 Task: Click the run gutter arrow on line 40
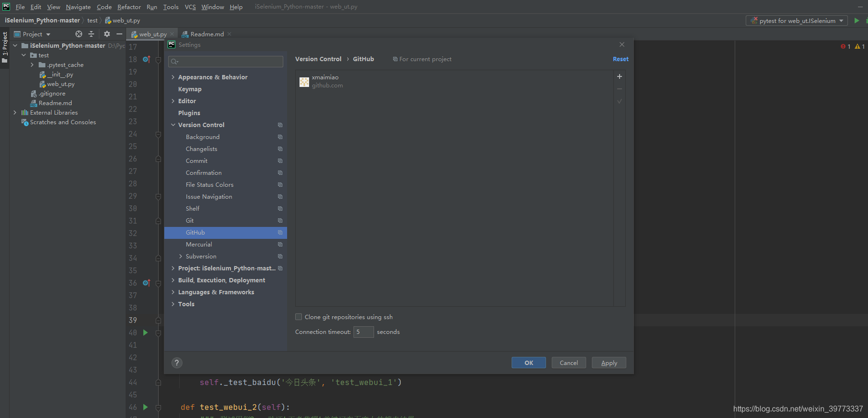[146, 332]
